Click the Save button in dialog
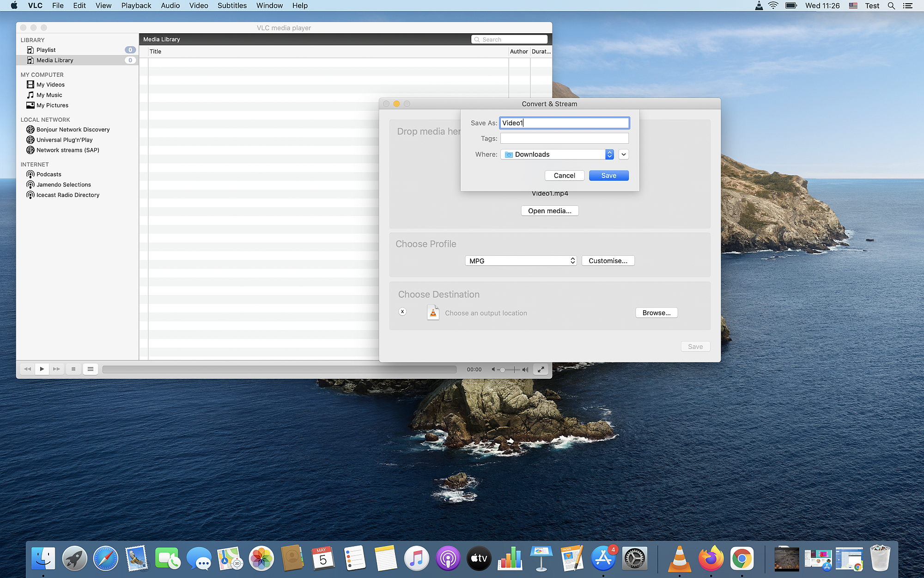Viewport: 924px width, 578px height. click(608, 175)
